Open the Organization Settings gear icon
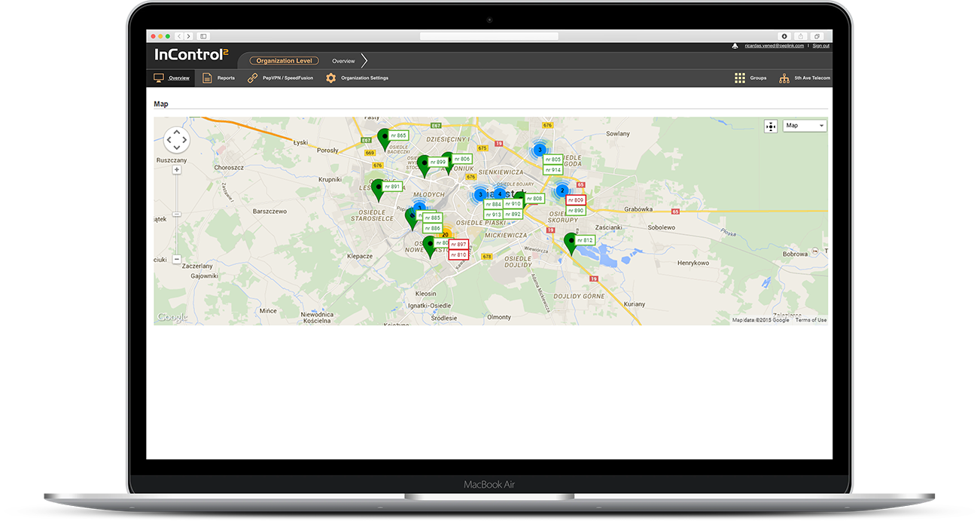The height and width of the screenshot is (521, 980). click(330, 78)
